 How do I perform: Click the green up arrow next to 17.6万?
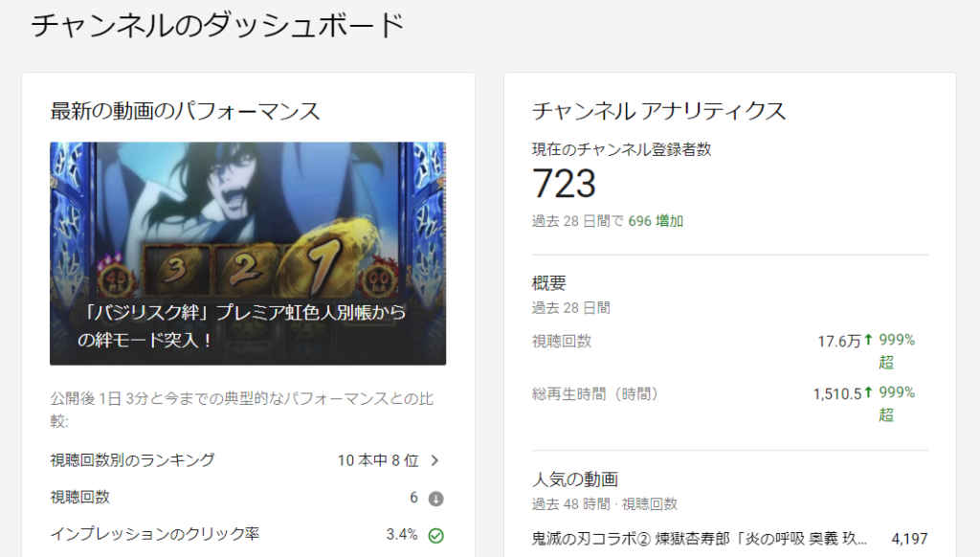click(x=868, y=340)
